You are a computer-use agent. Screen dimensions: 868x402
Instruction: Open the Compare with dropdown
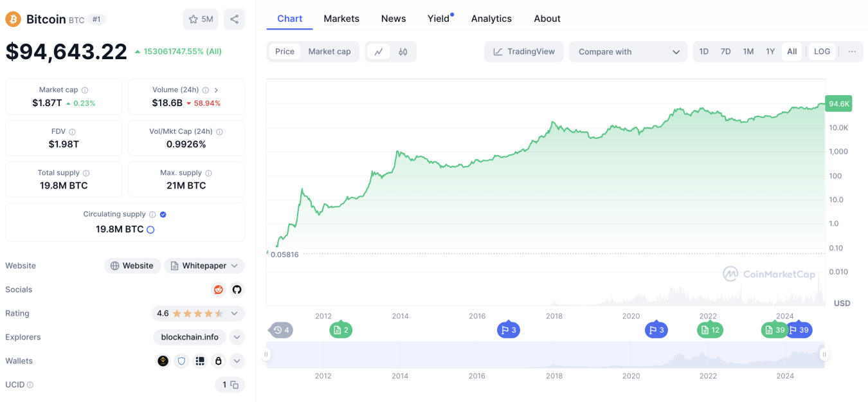point(628,51)
